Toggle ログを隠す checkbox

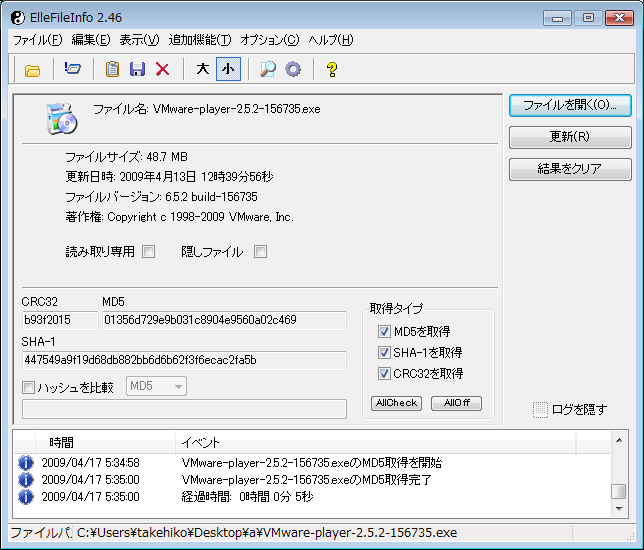[x=540, y=410]
